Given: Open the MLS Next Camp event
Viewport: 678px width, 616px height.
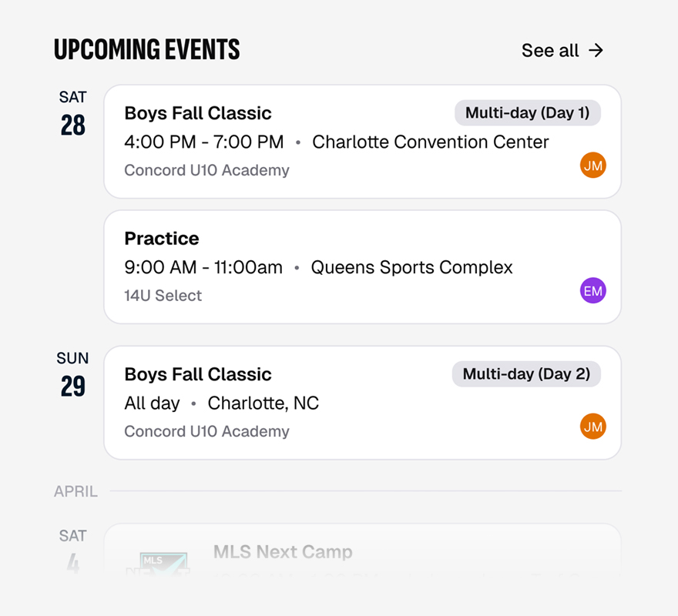Looking at the screenshot, I should point(362,550).
